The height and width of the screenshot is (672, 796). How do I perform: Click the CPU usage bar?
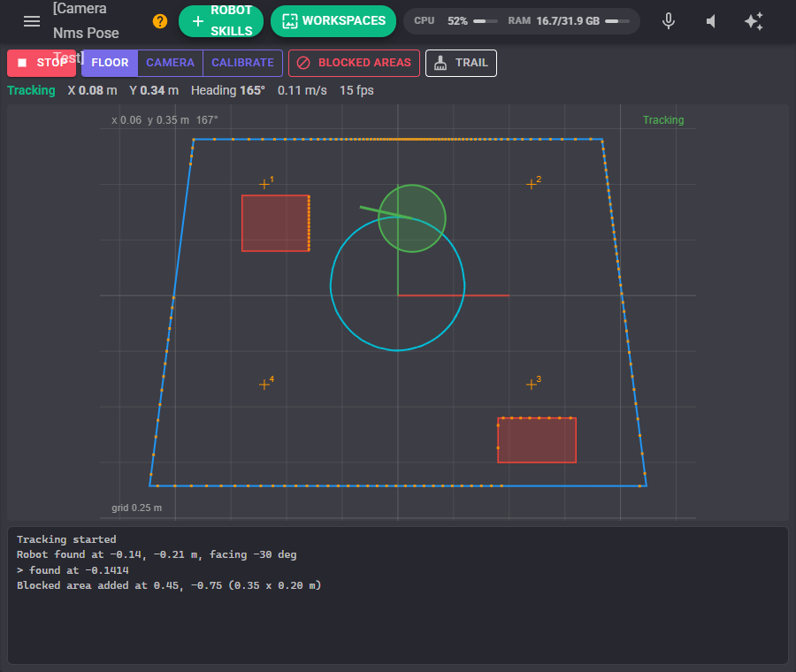pyautogui.click(x=486, y=21)
